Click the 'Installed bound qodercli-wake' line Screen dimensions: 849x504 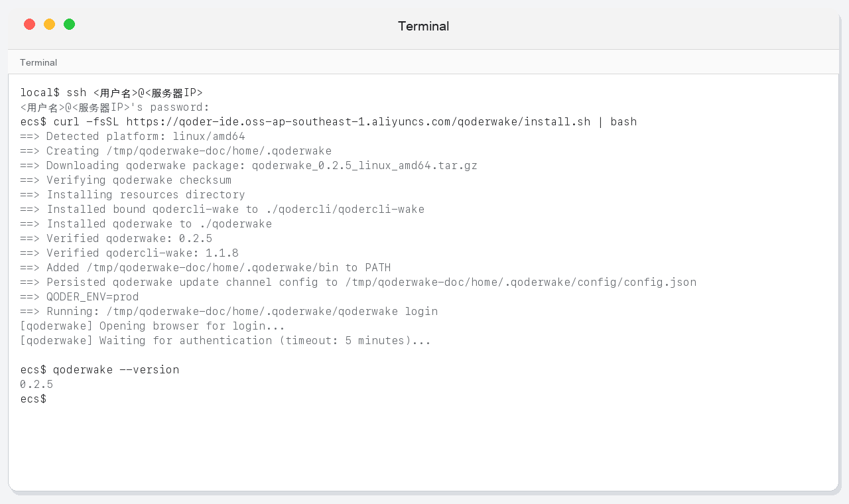(222, 210)
